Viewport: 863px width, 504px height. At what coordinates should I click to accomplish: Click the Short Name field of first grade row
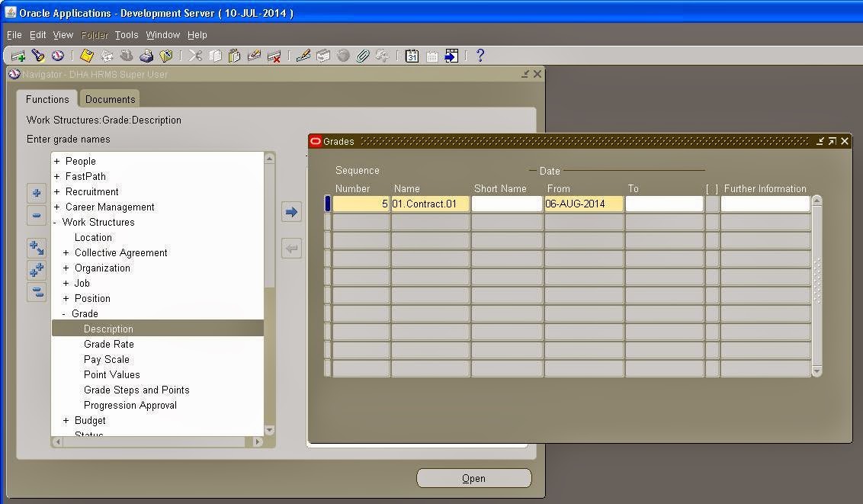tap(507, 204)
